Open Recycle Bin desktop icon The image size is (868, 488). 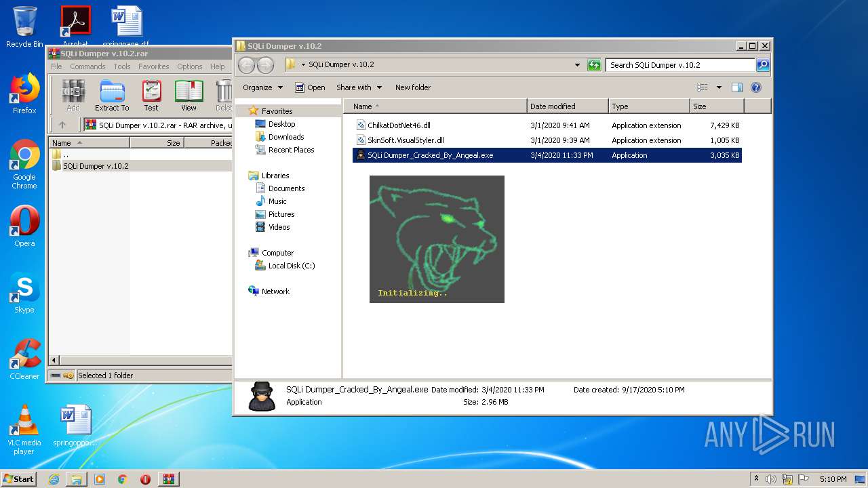pyautogui.click(x=24, y=27)
